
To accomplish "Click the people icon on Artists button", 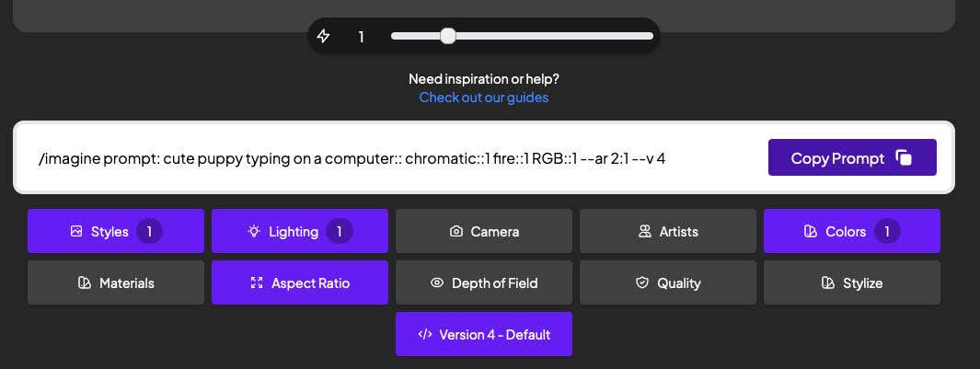I will [644, 232].
